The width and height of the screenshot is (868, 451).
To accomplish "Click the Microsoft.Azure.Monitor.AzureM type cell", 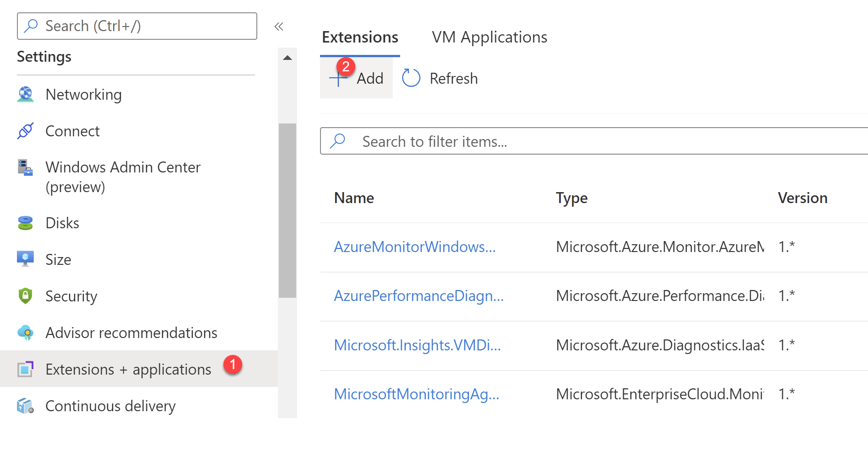I will point(660,247).
